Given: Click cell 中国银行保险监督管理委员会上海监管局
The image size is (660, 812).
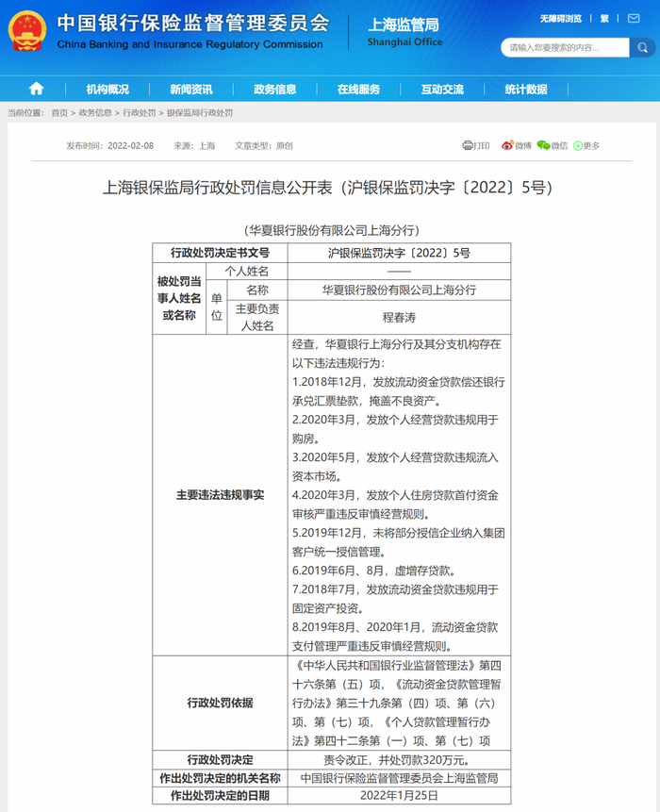Looking at the screenshot, I should point(399,778).
